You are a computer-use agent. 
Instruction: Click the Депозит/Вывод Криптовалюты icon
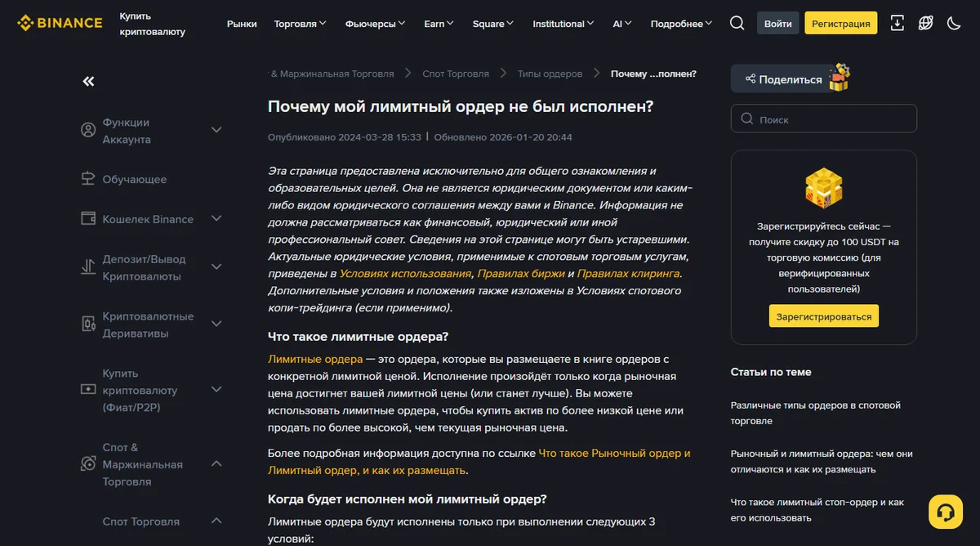(88, 266)
